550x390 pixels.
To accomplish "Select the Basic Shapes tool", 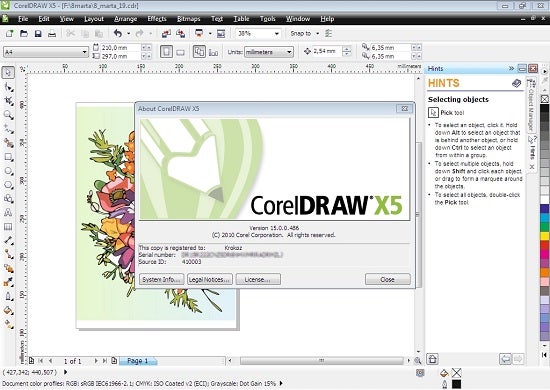I will pos(8,199).
